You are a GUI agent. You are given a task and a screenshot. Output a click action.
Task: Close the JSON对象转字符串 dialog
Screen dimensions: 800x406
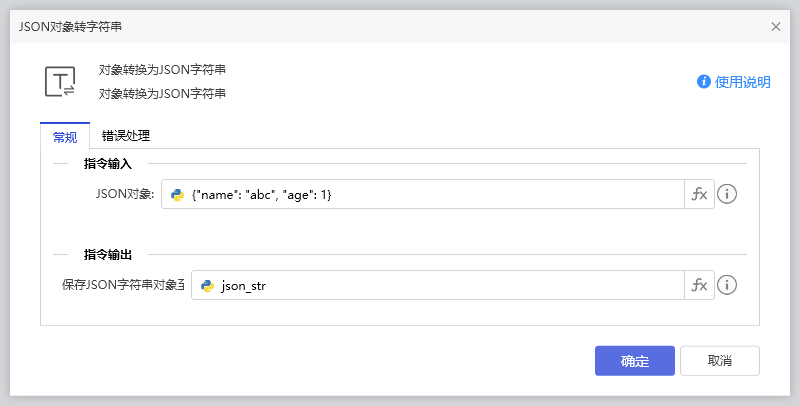pos(776,27)
